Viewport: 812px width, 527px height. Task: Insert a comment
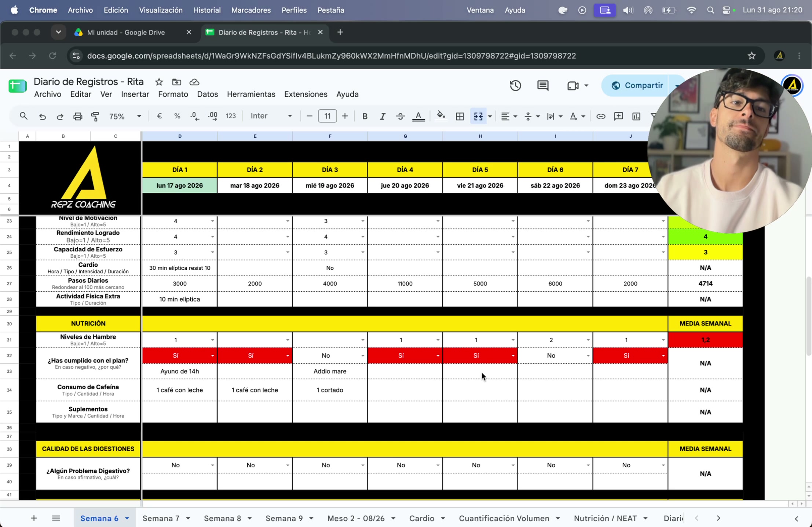(618, 116)
